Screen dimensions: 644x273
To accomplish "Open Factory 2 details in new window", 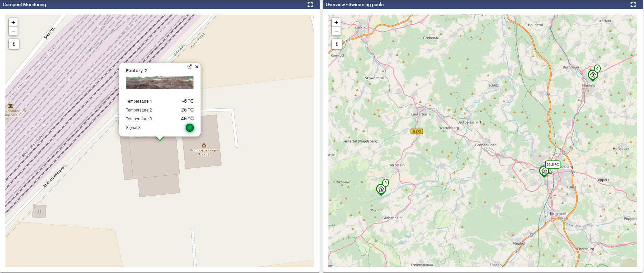I will 189,67.
